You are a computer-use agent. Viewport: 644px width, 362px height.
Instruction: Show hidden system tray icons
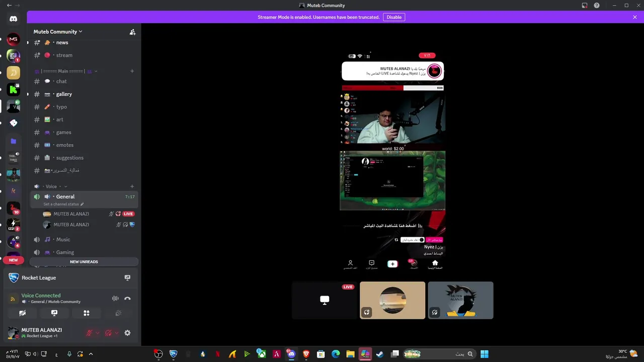[91, 354]
